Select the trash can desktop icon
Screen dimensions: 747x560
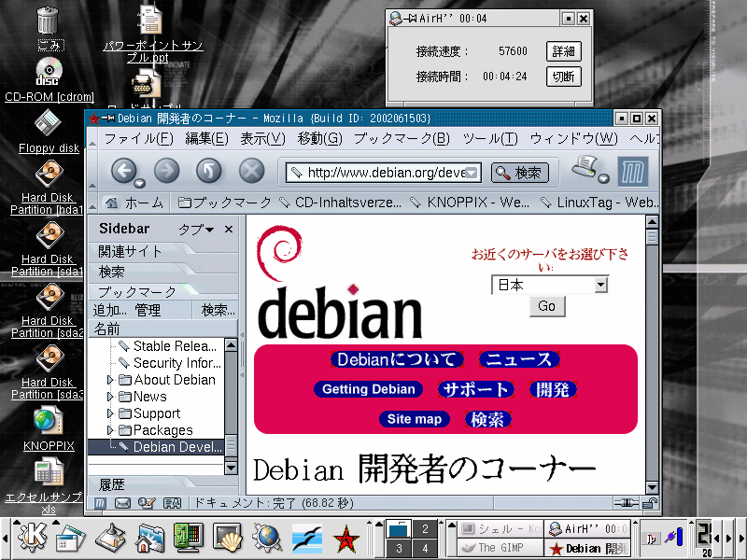[49, 21]
